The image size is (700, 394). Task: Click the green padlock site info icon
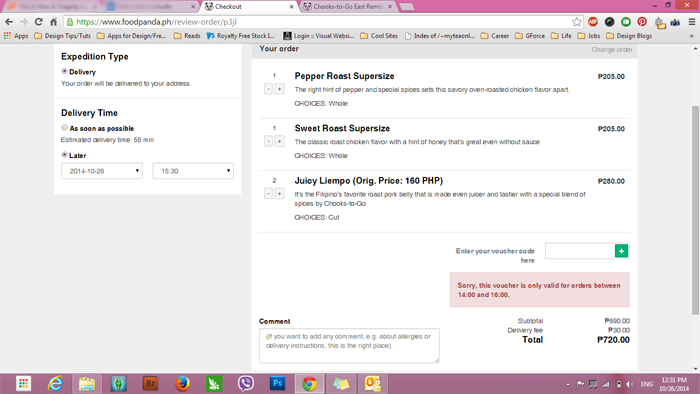[69, 22]
